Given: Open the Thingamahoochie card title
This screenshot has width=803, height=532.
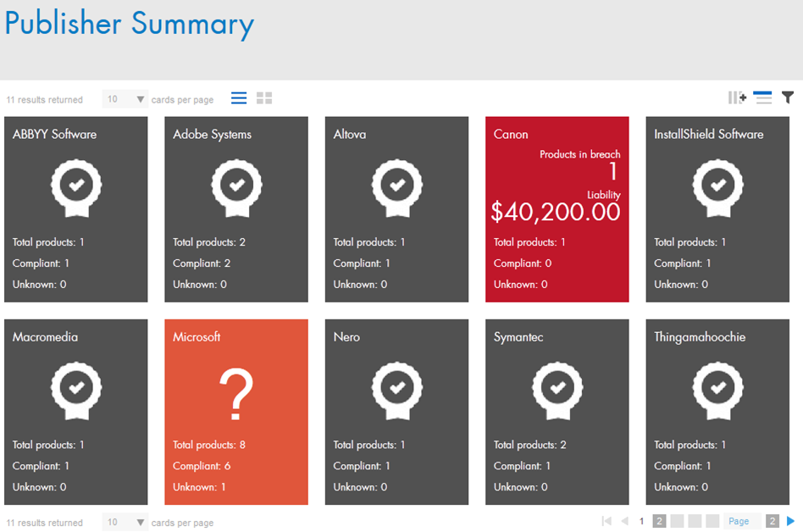Looking at the screenshot, I should pyautogui.click(x=700, y=336).
